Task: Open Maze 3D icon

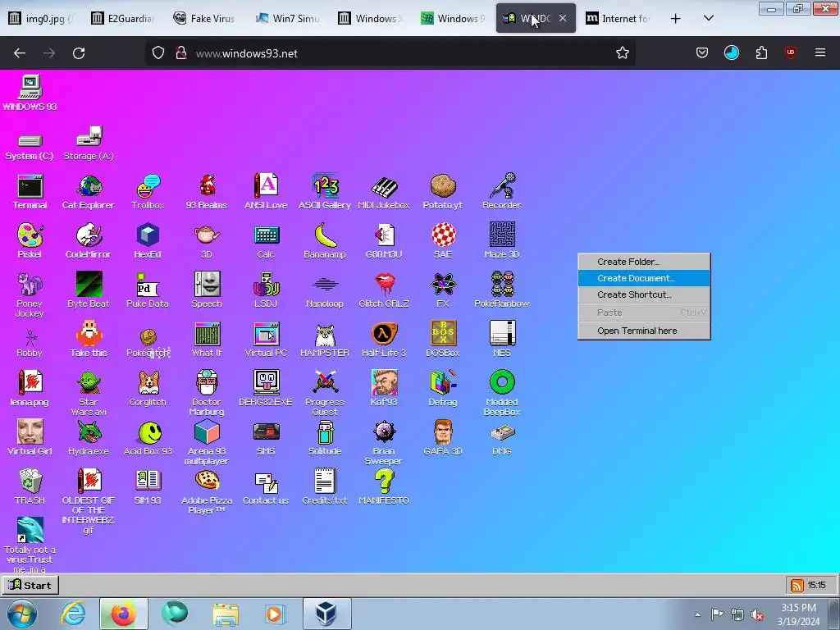Action: 501,240
